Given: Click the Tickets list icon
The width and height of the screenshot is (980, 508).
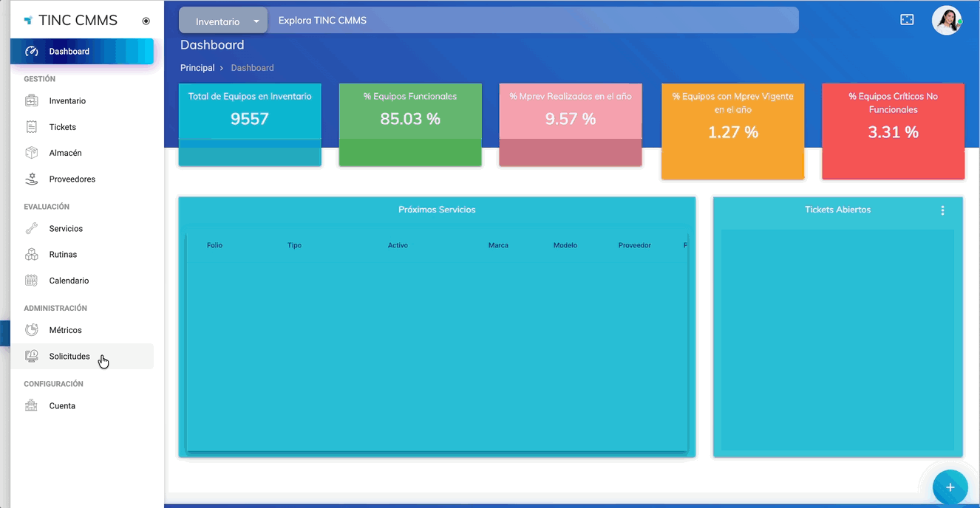Looking at the screenshot, I should [31, 127].
